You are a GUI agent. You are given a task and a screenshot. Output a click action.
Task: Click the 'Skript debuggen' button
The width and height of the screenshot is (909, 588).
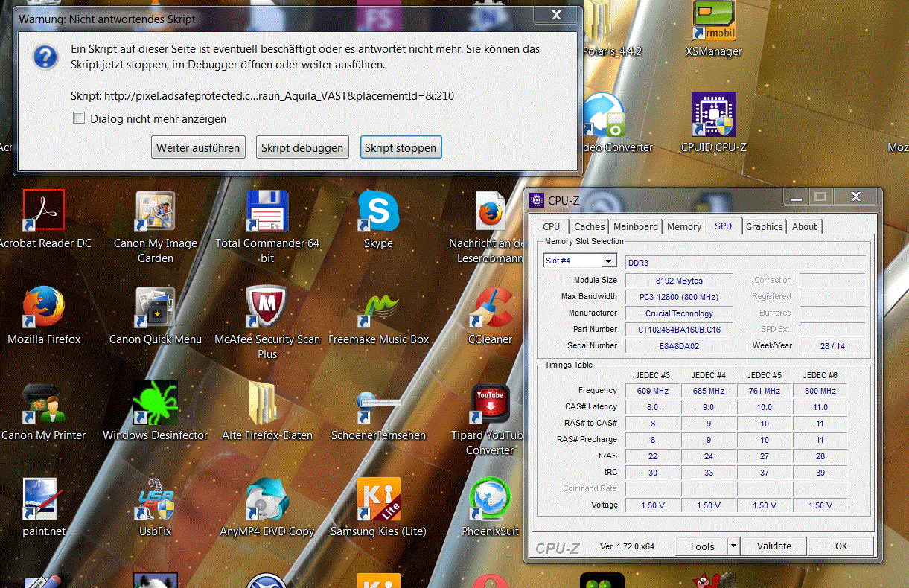pyautogui.click(x=302, y=147)
